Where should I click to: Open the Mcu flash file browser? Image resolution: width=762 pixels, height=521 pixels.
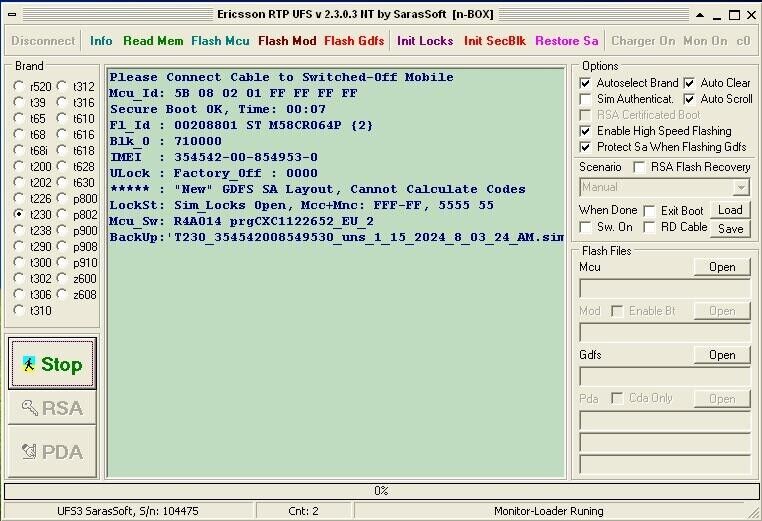722,267
